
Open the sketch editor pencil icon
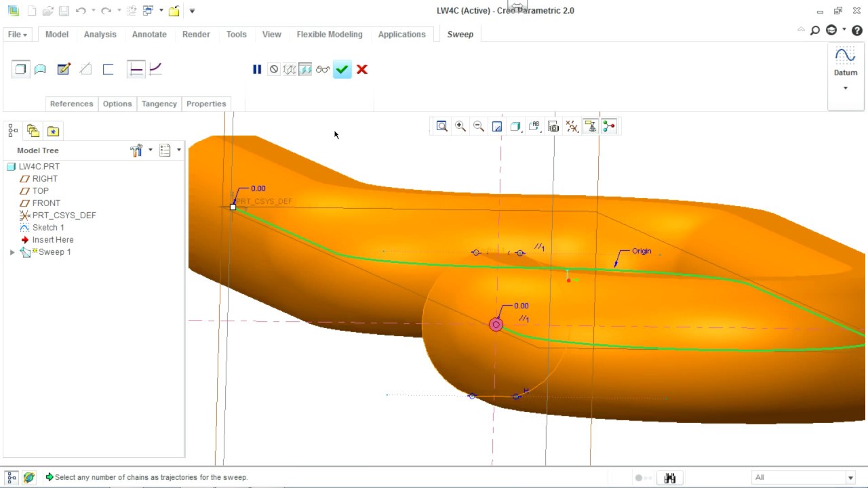click(64, 69)
